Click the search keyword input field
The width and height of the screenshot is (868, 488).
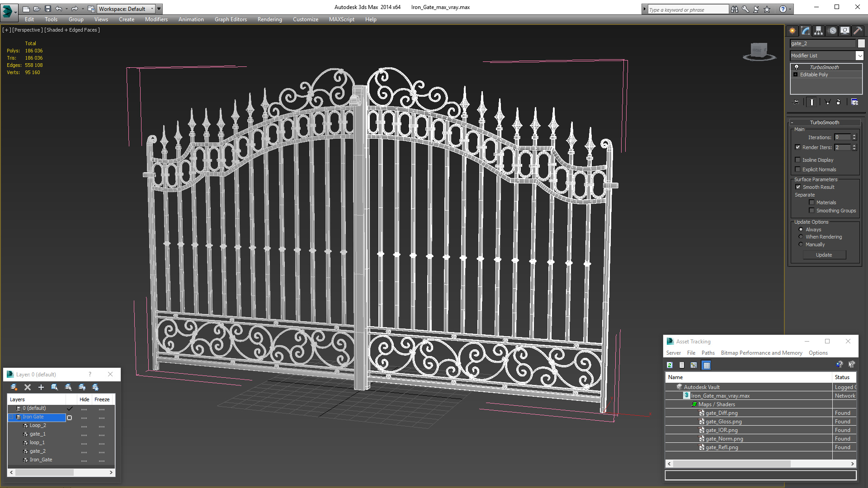(687, 9)
